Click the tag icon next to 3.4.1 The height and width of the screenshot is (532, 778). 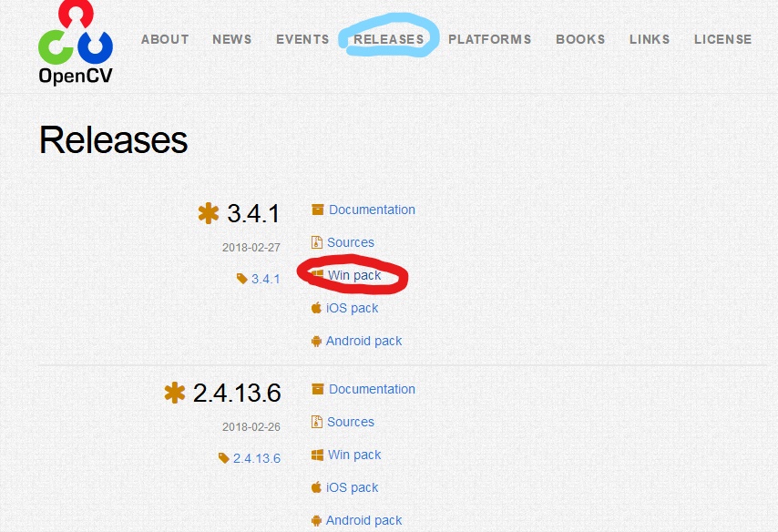coord(242,279)
